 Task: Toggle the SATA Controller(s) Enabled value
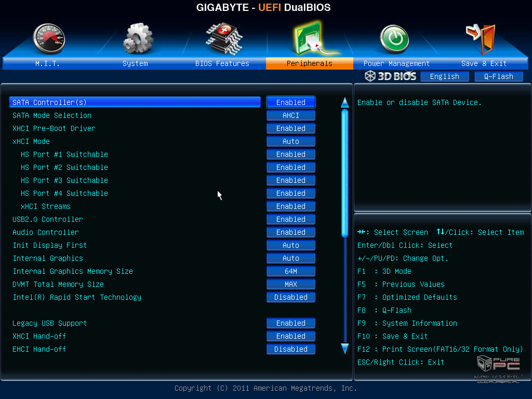click(291, 102)
